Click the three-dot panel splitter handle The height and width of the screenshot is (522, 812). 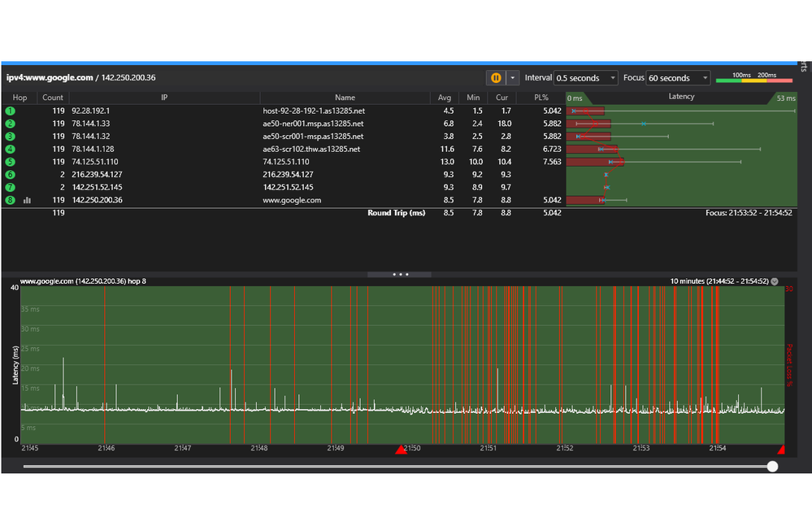tap(400, 275)
